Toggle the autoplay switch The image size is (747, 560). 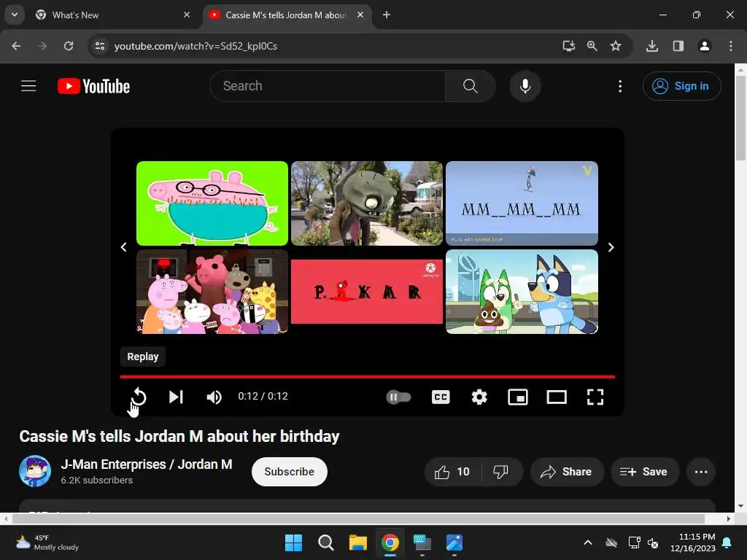point(398,397)
